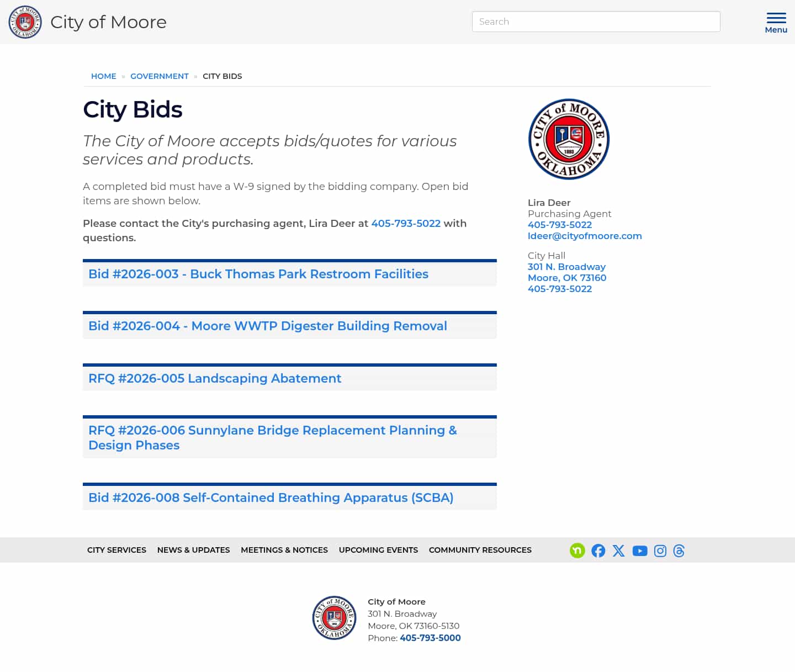The image size is (795, 672).
Task: Open the YouTube channel icon
Action: coord(639,551)
